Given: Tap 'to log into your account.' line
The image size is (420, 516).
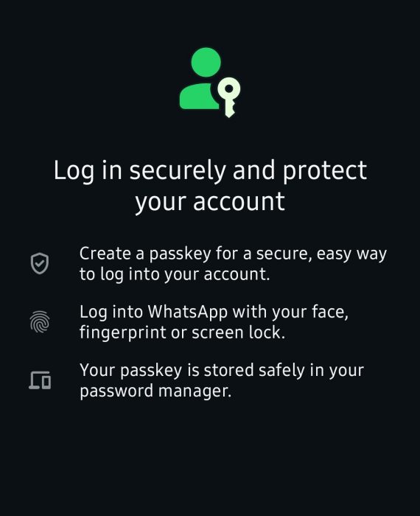Looking at the screenshot, I should (x=175, y=274).
